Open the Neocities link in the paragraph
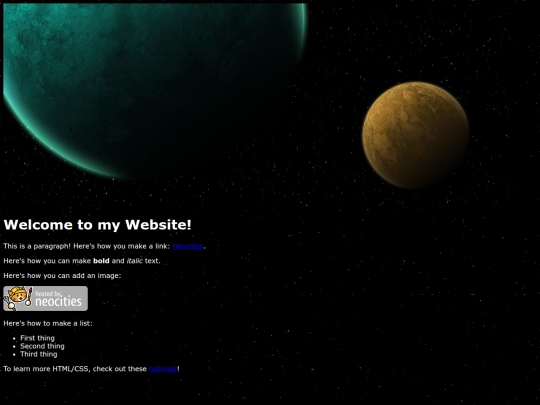Viewport: 540px width, 405px height. [188, 246]
